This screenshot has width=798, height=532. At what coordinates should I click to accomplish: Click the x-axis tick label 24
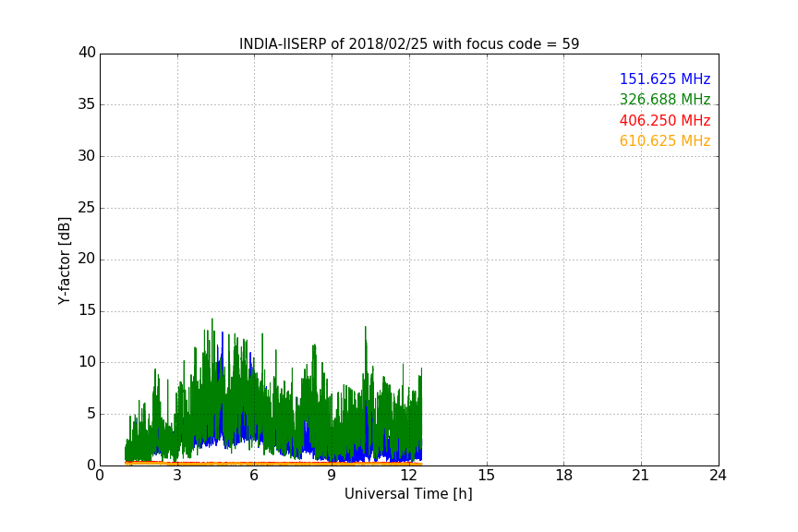coord(718,476)
